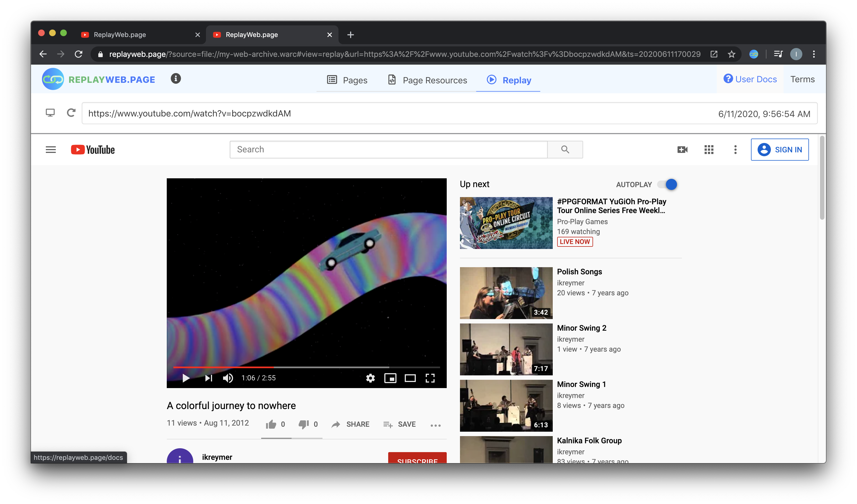The width and height of the screenshot is (857, 504).
Task: Click the SAVE button
Action: [x=399, y=424]
